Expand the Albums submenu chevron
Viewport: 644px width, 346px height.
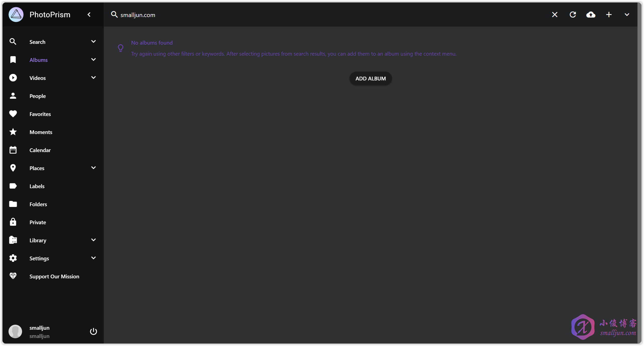pos(93,60)
